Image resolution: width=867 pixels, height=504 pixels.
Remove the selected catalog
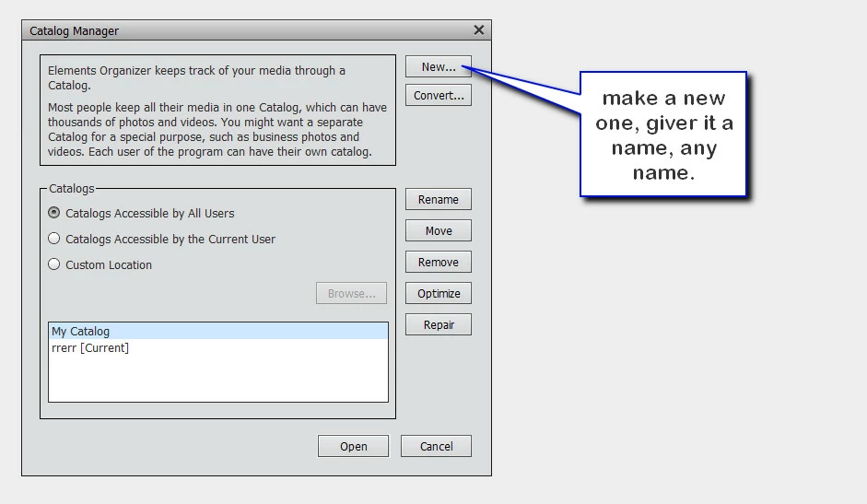point(439,263)
